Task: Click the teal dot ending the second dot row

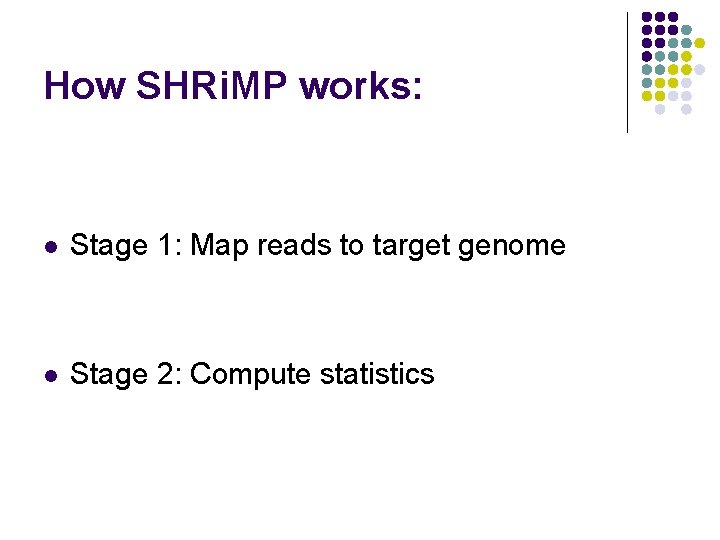Action: point(686,30)
